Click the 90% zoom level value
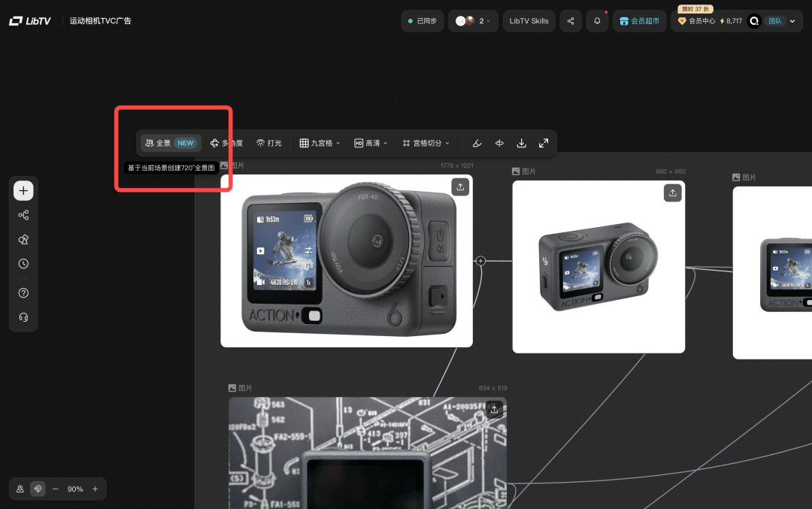 click(75, 489)
